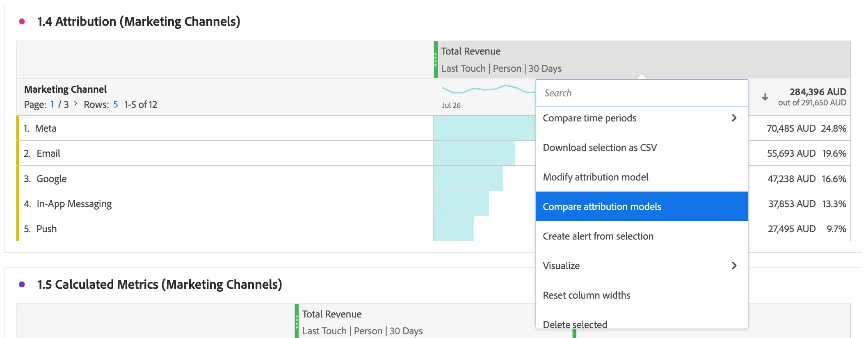Click the 70,485 AUD cell
This screenshot has height=338, width=868.
click(x=791, y=128)
